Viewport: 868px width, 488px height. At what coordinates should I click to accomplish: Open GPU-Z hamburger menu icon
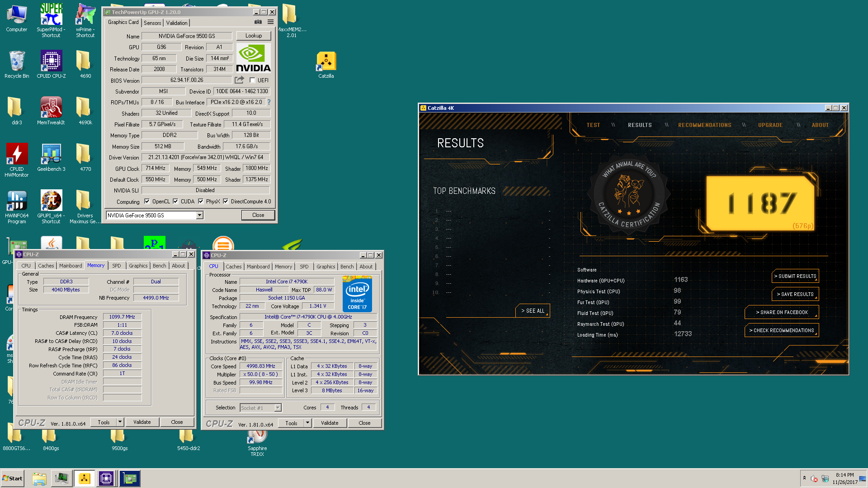[270, 22]
